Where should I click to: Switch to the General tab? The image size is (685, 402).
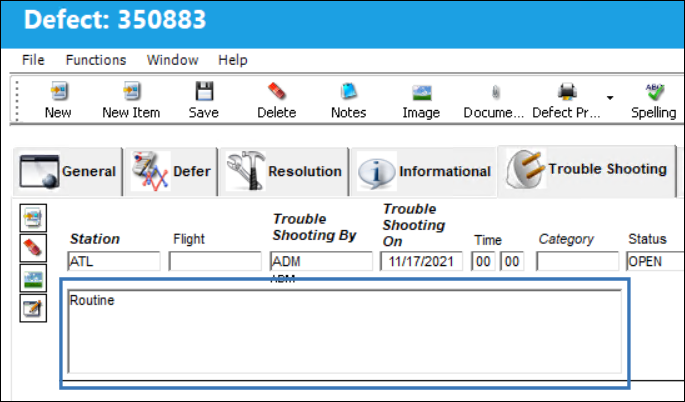pos(68,171)
